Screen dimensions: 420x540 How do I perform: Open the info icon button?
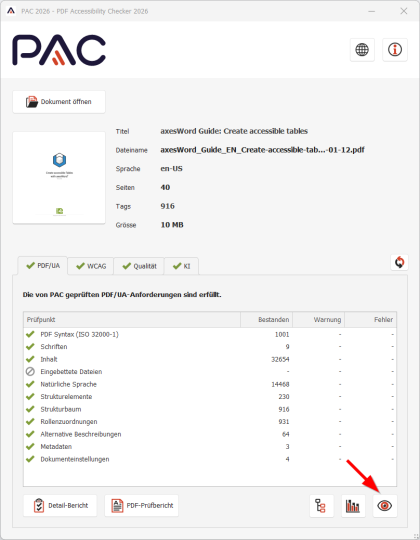coord(395,50)
